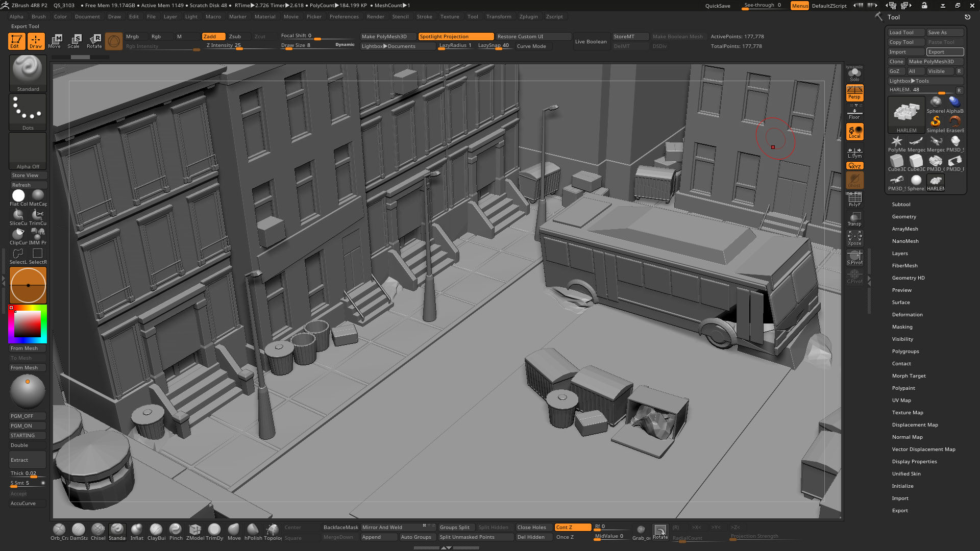This screenshot has width=980, height=551.
Task: Click the Live Boolean button
Action: click(x=591, y=41)
